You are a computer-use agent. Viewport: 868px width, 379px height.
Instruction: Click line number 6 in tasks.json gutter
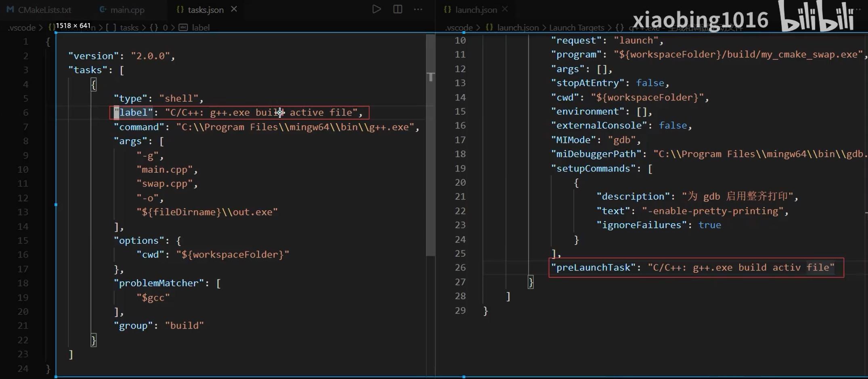click(25, 112)
